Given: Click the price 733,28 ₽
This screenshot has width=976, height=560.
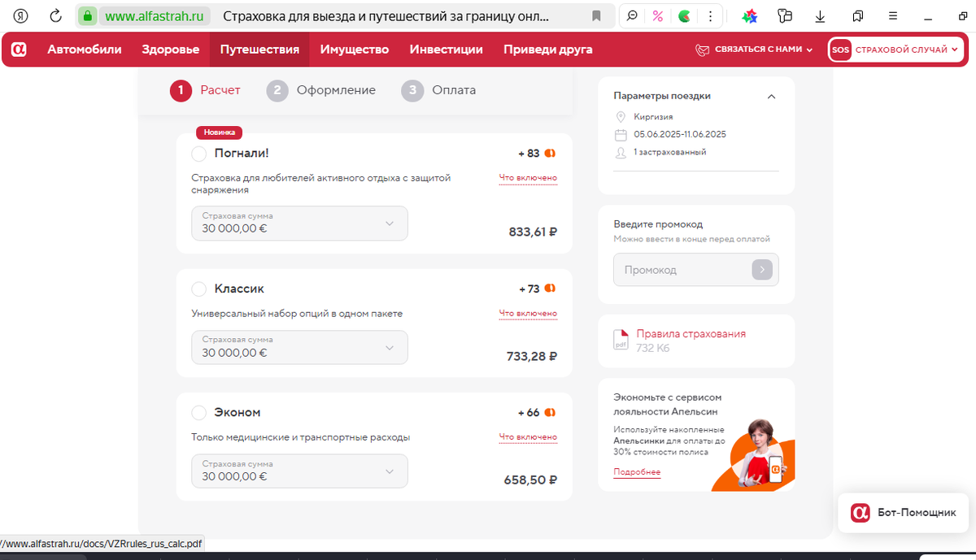Looking at the screenshot, I should [531, 356].
